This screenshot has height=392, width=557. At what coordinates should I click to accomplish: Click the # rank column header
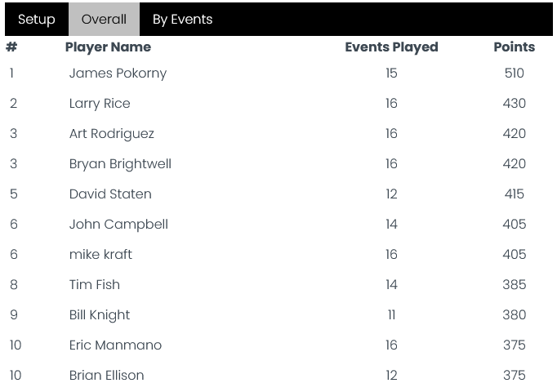point(11,47)
